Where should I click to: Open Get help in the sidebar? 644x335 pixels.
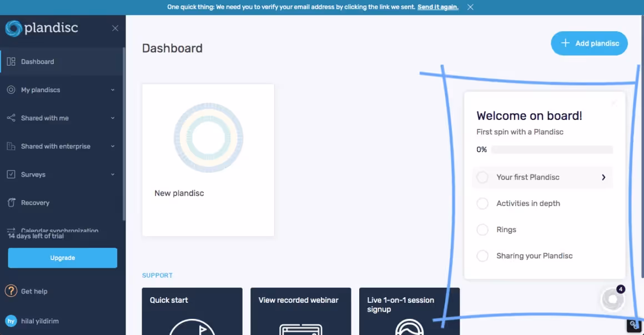point(34,292)
